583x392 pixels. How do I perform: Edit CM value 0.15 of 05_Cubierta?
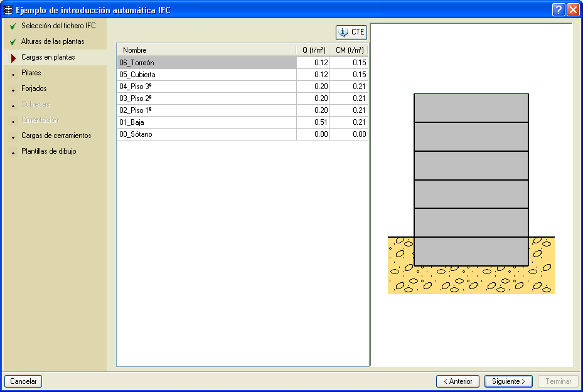(349, 75)
